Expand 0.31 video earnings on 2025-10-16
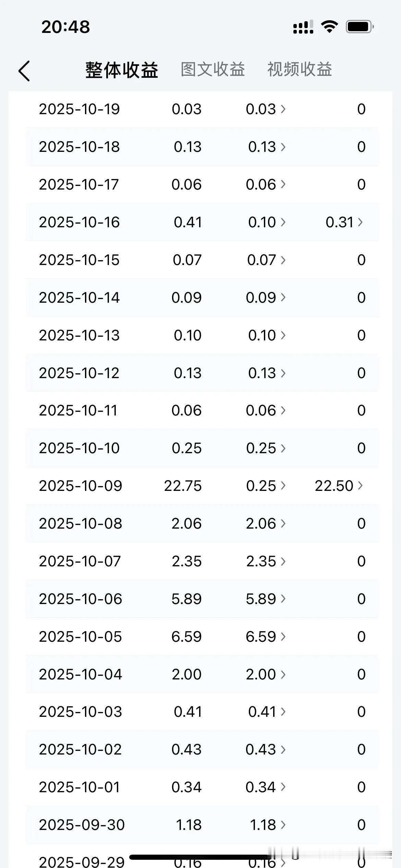 point(344,222)
